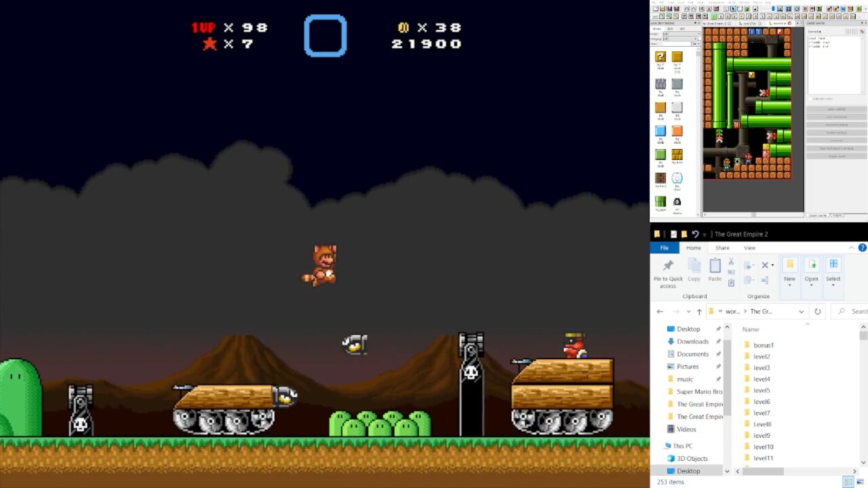Viewport: 868px width, 488px height.
Task: Open Pictures in the navigation pane
Action: [x=687, y=367]
